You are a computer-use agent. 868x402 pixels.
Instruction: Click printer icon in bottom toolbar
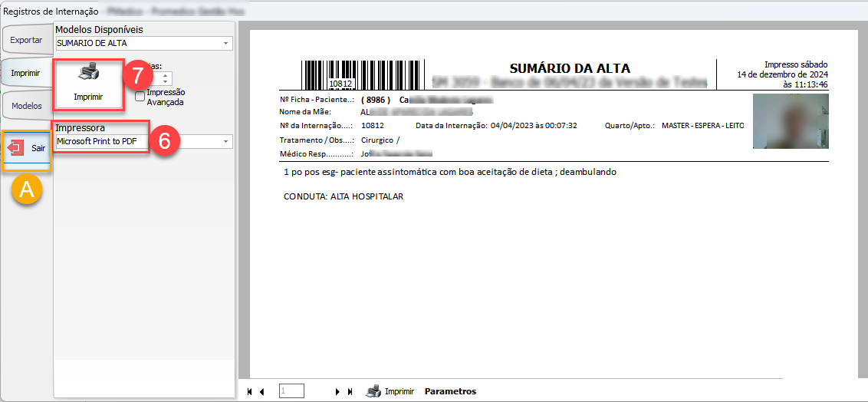click(373, 391)
